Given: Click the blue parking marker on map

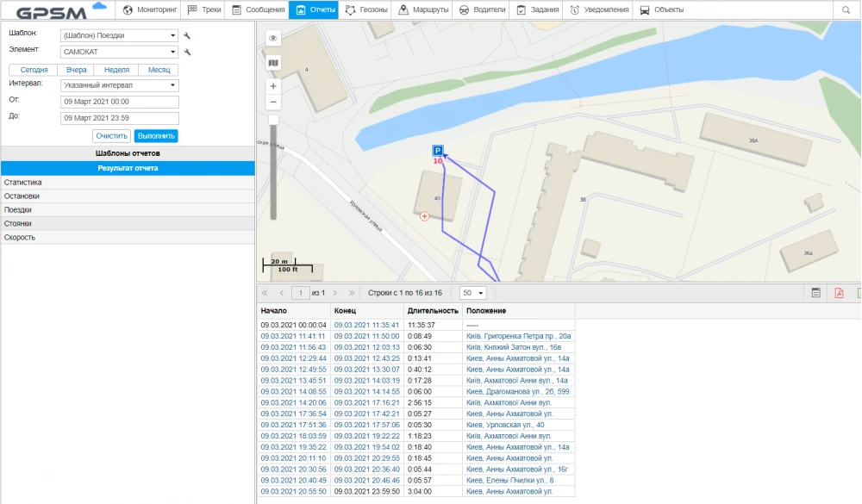Looking at the screenshot, I should click(x=438, y=151).
